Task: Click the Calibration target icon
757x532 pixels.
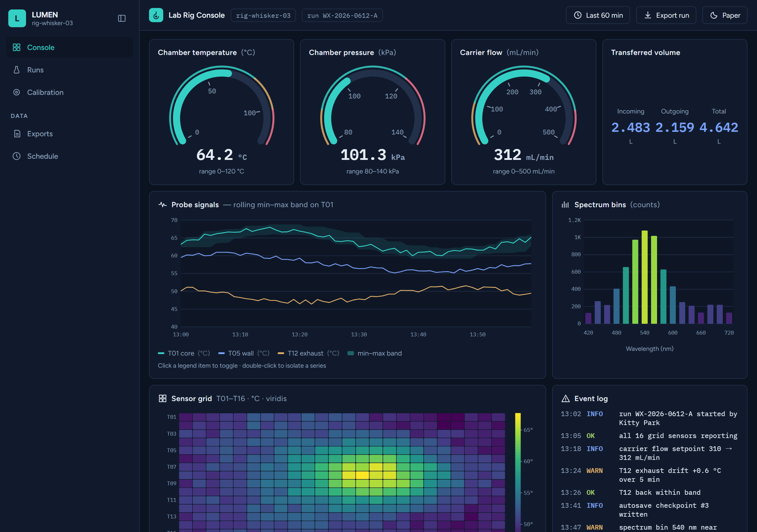Action: coord(17,92)
